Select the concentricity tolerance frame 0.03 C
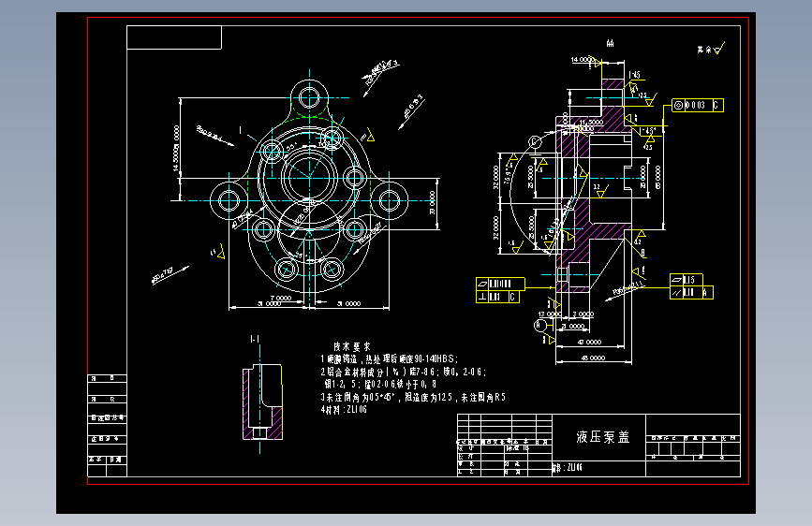 [x=698, y=105]
